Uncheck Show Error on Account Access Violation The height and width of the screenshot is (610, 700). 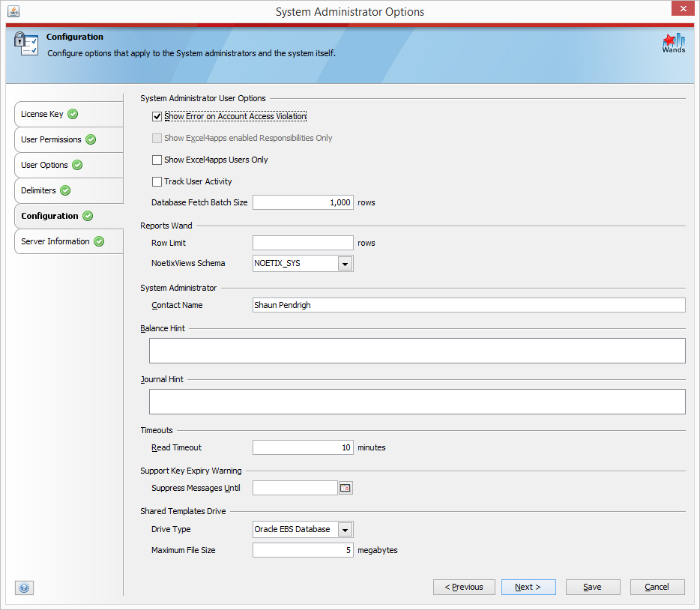coord(157,116)
